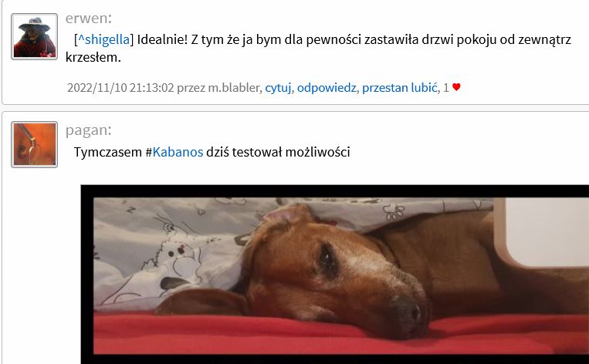Click the m.blabler client name

click(x=234, y=87)
